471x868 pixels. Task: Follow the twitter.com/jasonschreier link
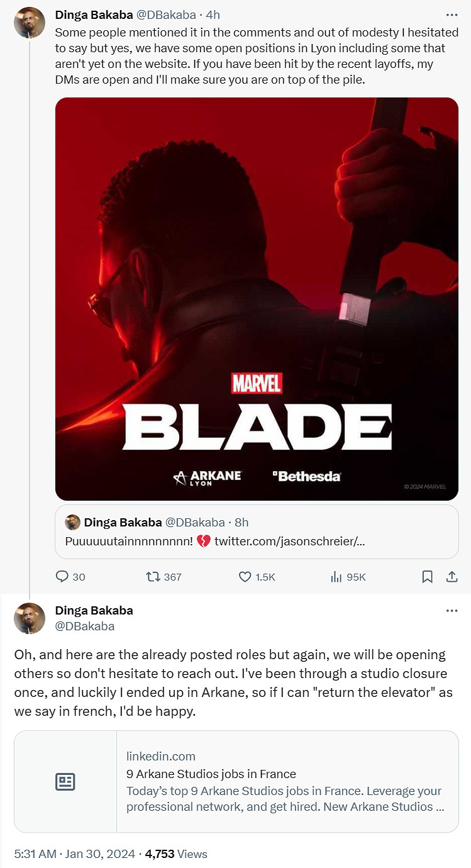(289, 541)
